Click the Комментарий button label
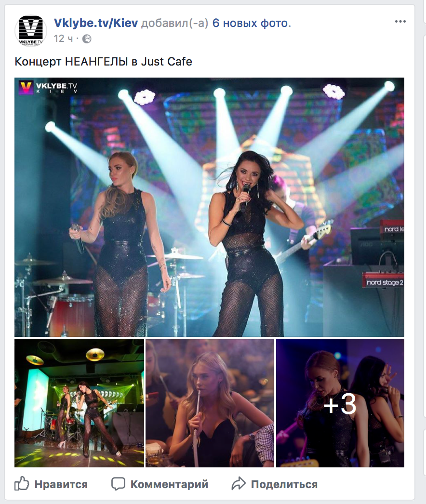 (x=169, y=484)
